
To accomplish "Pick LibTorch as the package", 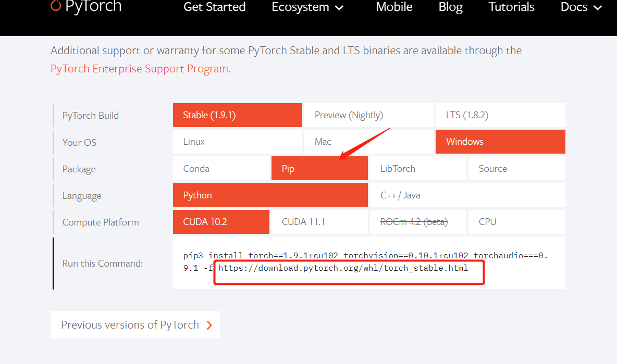I will coord(417,169).
